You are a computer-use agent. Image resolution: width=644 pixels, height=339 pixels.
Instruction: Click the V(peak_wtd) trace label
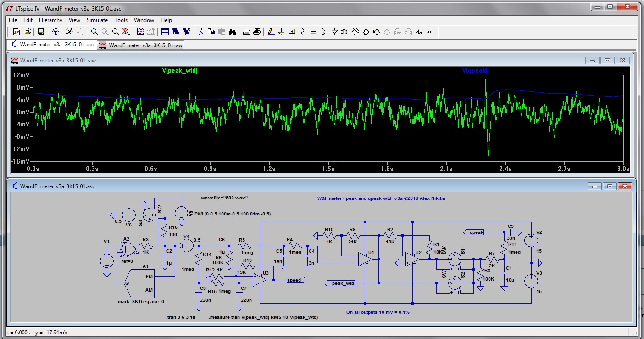point(180,71)
